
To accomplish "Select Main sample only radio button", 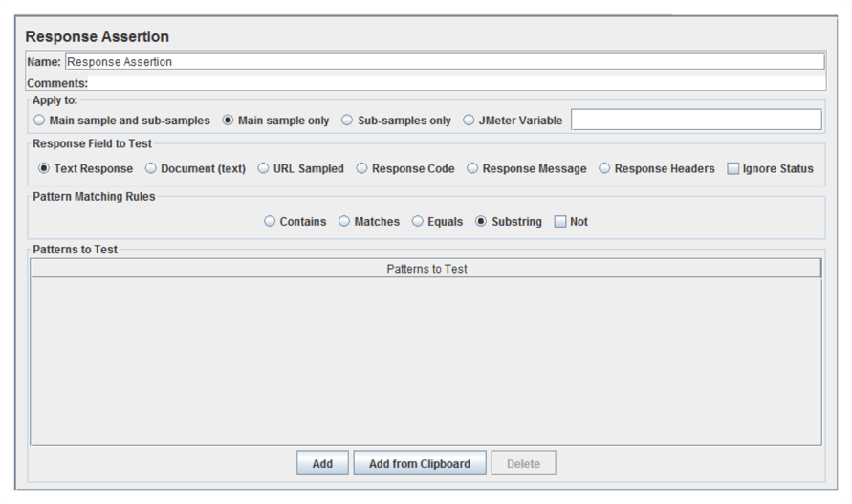I will 228,121.
